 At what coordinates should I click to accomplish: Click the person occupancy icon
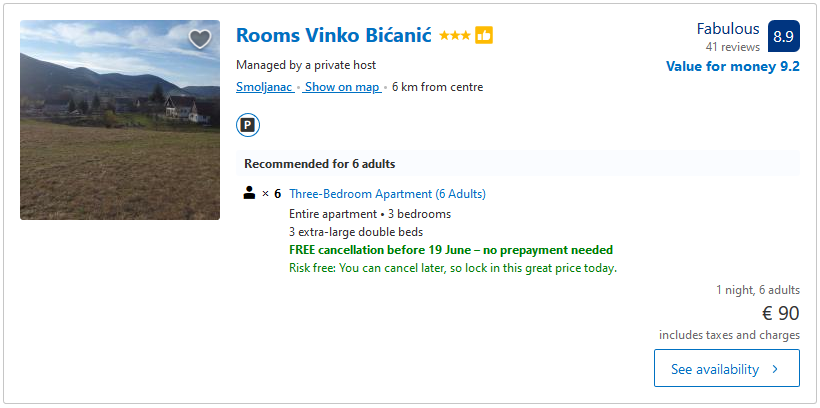click(250, 193)
